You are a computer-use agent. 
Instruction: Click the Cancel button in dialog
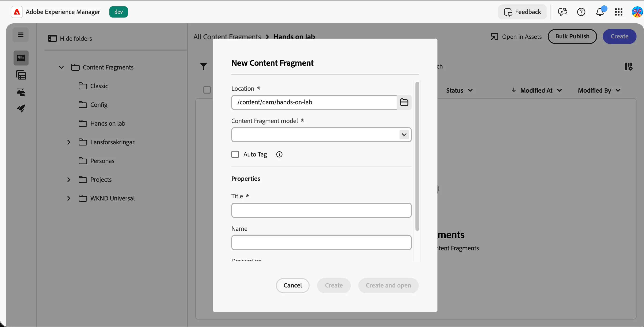click(x=292, y=286)
